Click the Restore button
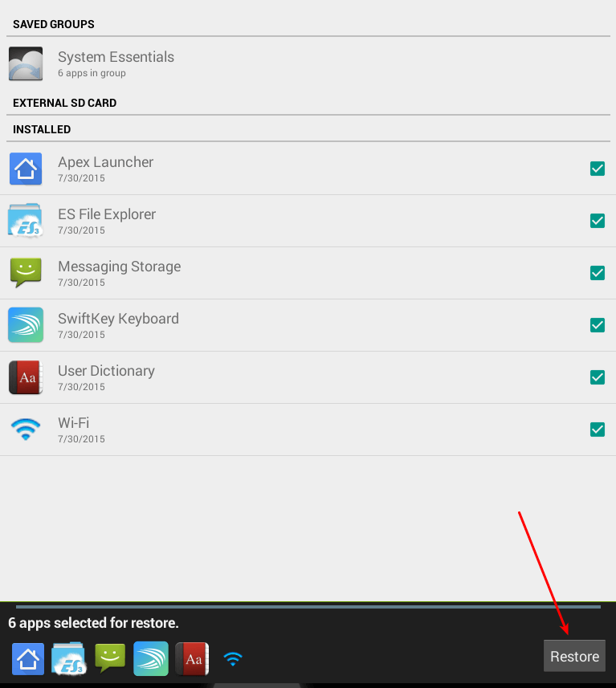This screenshot has height=688, width=616. 574,656
